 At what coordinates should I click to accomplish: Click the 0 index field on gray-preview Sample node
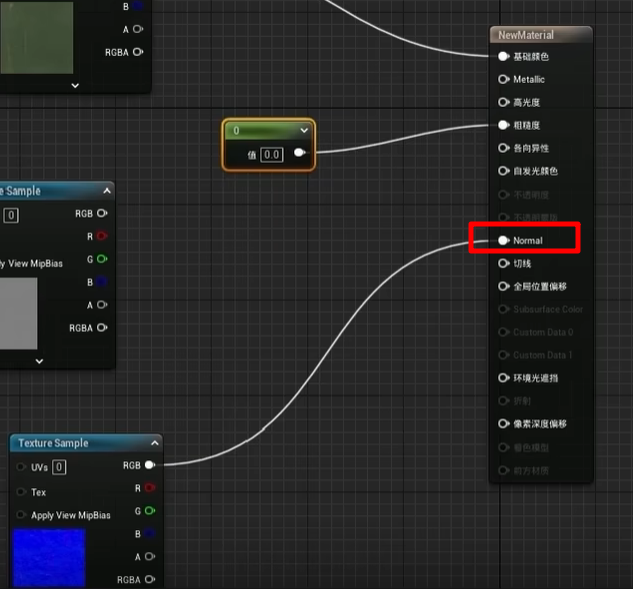[11, 215]
